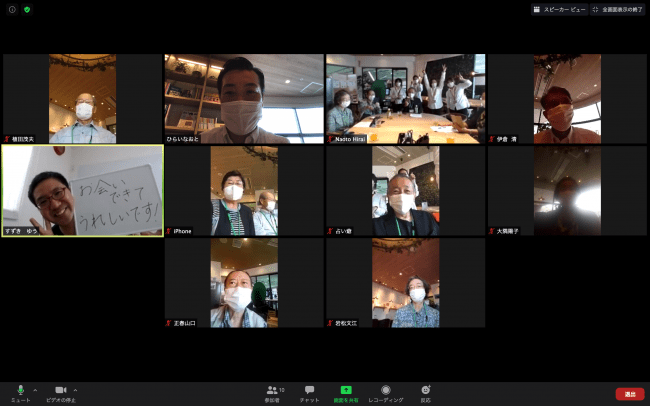Leave the meeting with red 退出 button
650x406 pixels.
coord(630,394)
